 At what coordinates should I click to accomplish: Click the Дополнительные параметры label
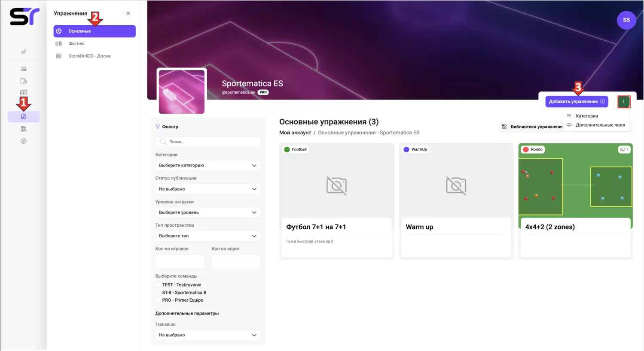pyautogui.click(x=187, y=313)
